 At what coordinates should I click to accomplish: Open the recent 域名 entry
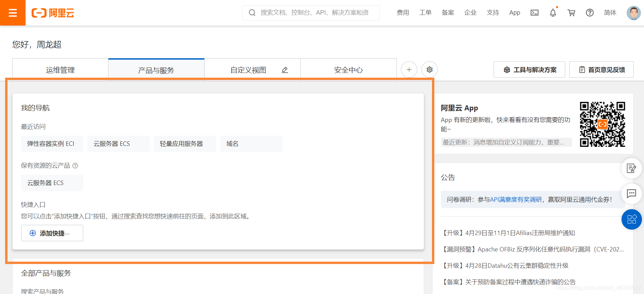pyautogui.click(x=251, y=144)
